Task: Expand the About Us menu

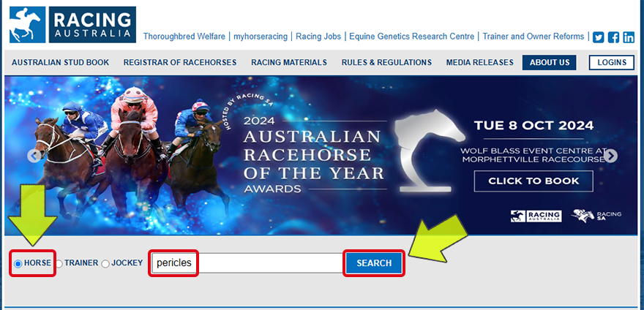Action: pos(549,63)
